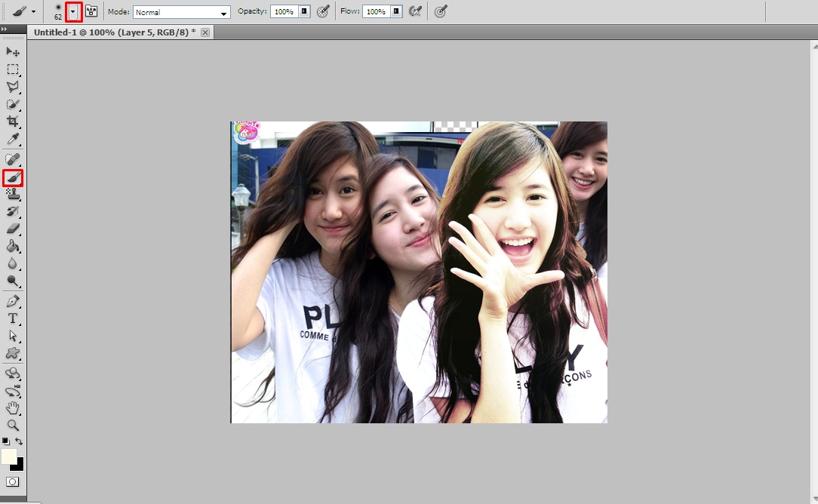Select the Paint Bucket tool
818x504 pixels.
13,246
